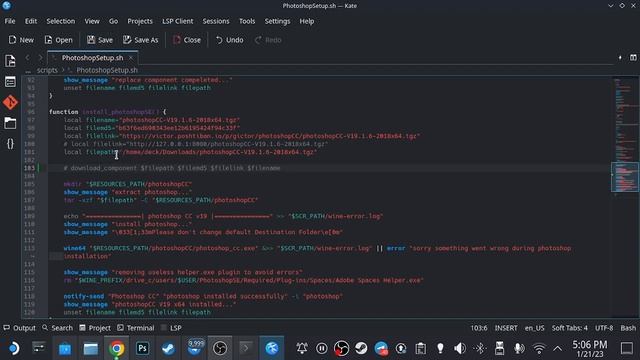Viewport: 640px width, 360px height.
Task: Click the scripts breadcrumb folder
Action: [x=47, y=70]
